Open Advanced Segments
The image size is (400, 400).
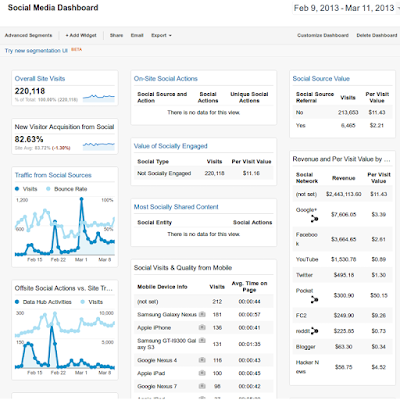coord(28,35)
